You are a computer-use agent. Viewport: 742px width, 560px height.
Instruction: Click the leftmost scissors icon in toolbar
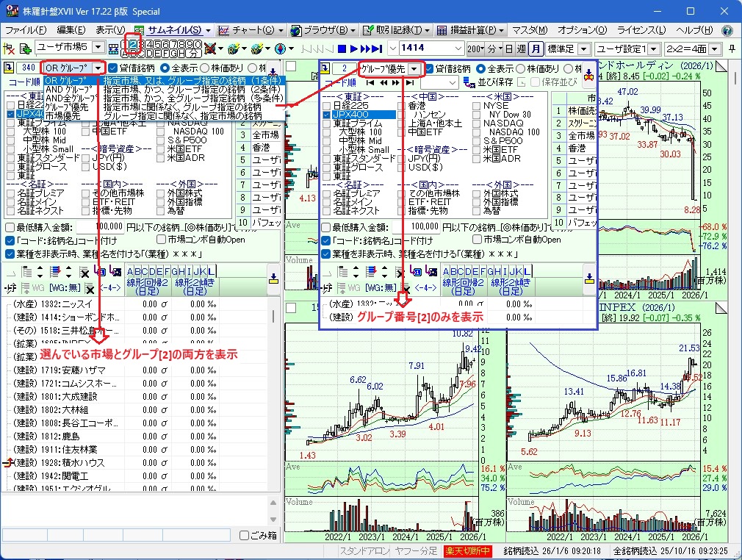(x=9, y=49)
